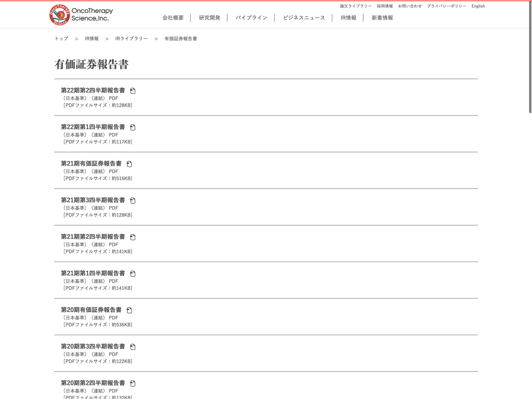Open the IR情報 navigation item

348,18
